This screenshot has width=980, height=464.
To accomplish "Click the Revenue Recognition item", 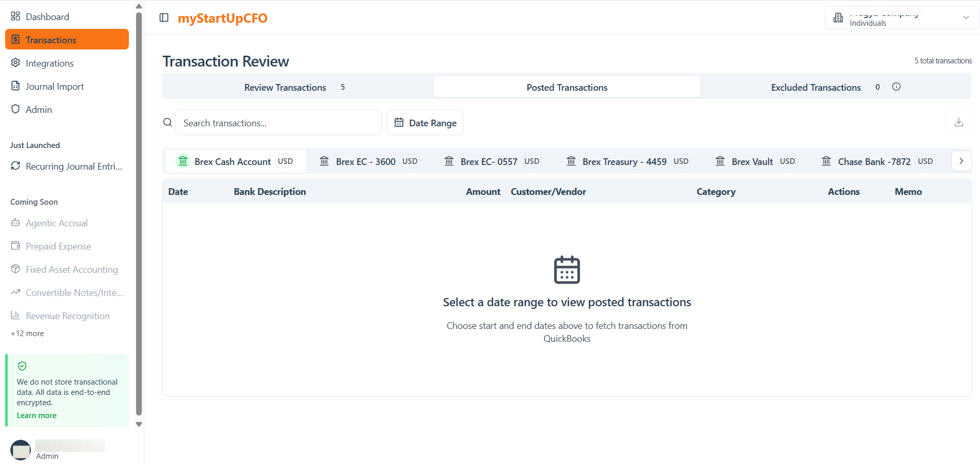I will [x=67, y=316].
